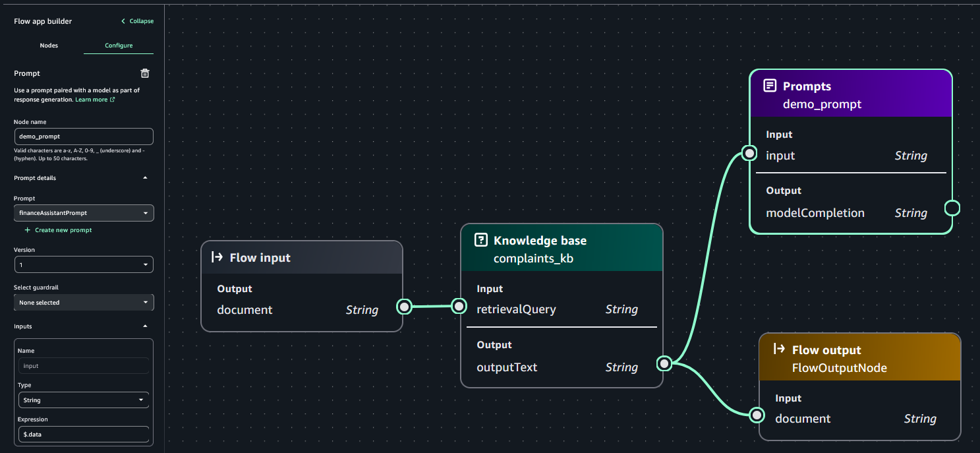Switch to the Nodes tab
Image resolution: width=980 pixels, height=453 pixels.
[49, 45]
